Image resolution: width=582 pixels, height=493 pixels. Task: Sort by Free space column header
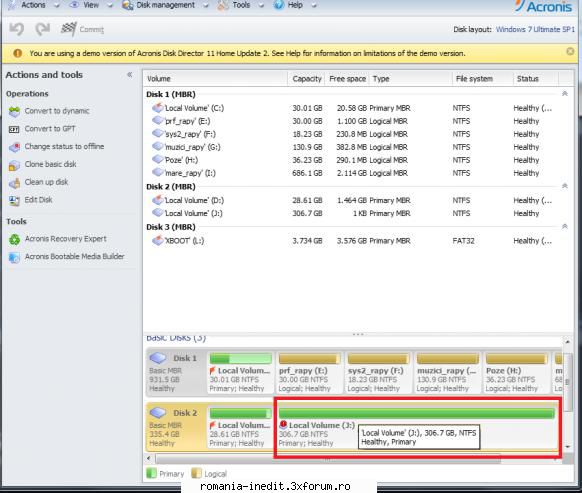(x=347, y=79)
